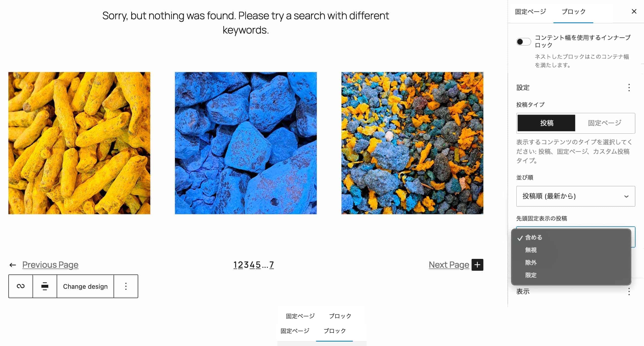The image size is (644, 346).
Task: Click the left arrow before Previous Page
Action: (13, 265)
